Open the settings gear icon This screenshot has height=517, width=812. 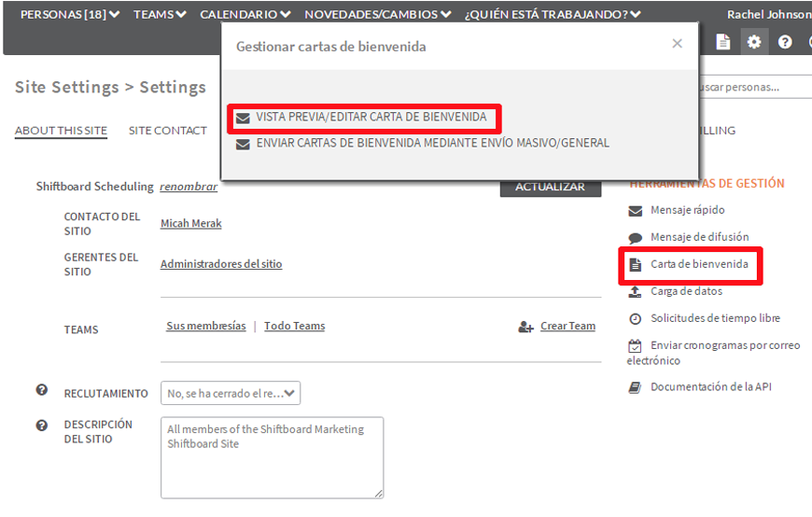pos(754,42)
